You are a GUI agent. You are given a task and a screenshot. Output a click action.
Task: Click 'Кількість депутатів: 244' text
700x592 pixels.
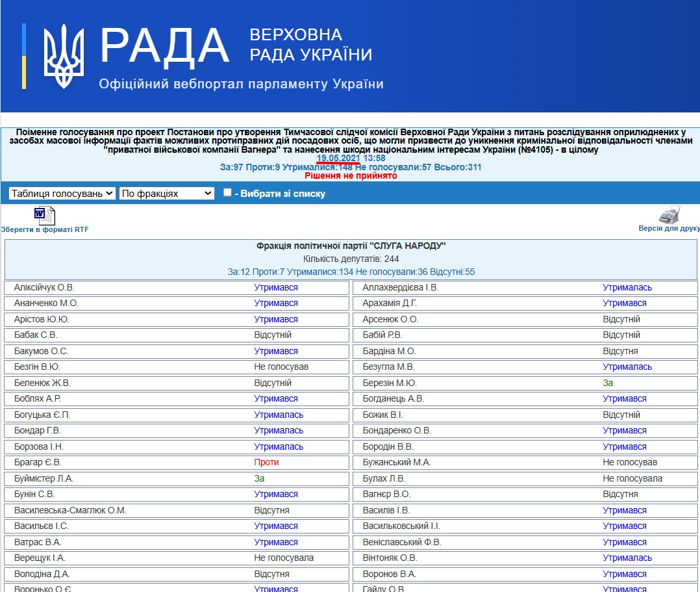(x=351, y=259)
